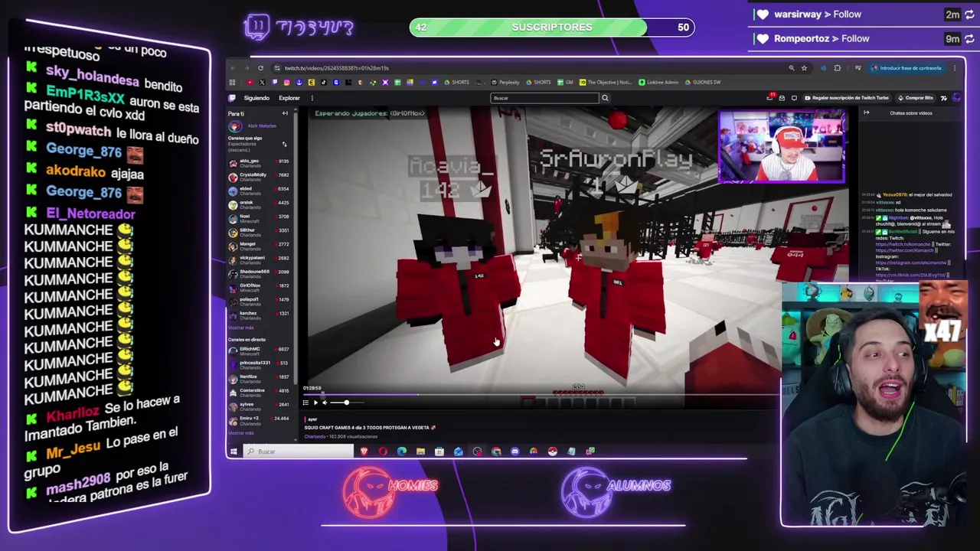Viewport: 980px width, 551px height.
Task: Open the browser zoom magnifier icon
Action: pyautogui.click(x=792, y=68)
